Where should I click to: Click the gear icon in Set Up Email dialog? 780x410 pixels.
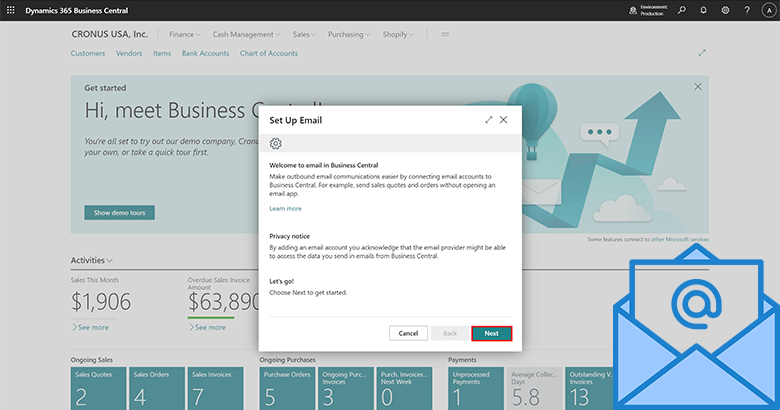[276, 143]
